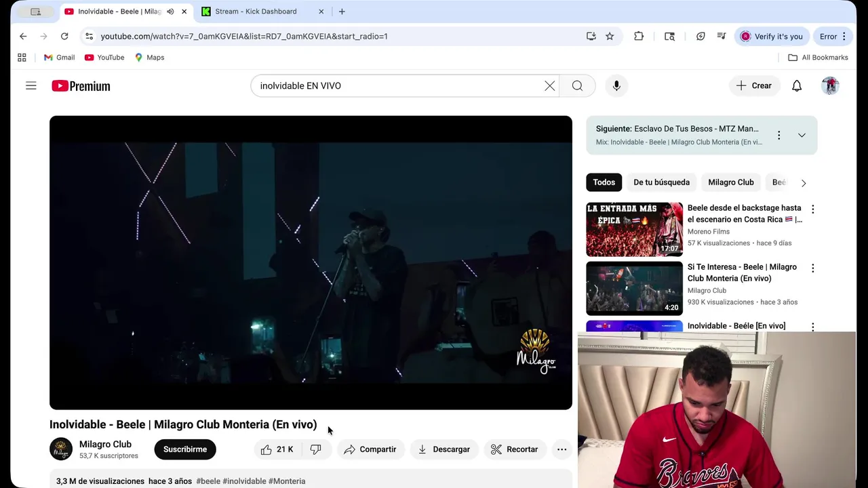The width and height of the screenshot is (868, 488).
Task: Like the video with 21 K thumbs-up
Action: pos(277,449)
